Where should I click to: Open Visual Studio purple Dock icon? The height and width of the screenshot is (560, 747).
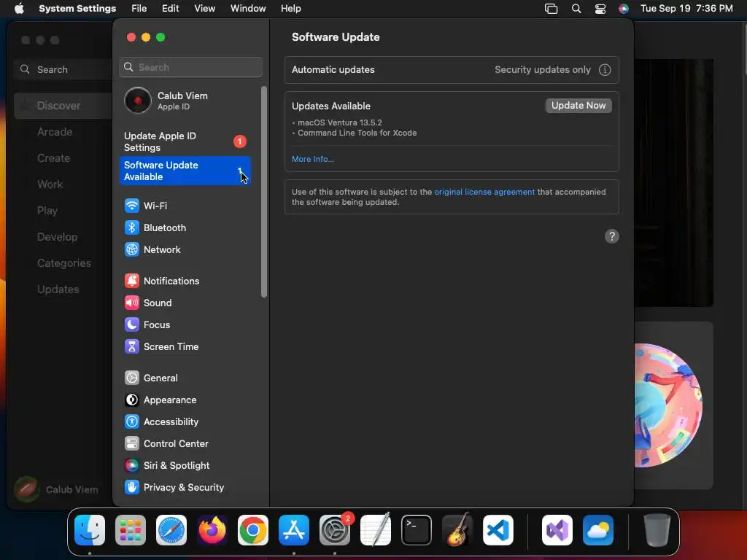pos(557,530)
